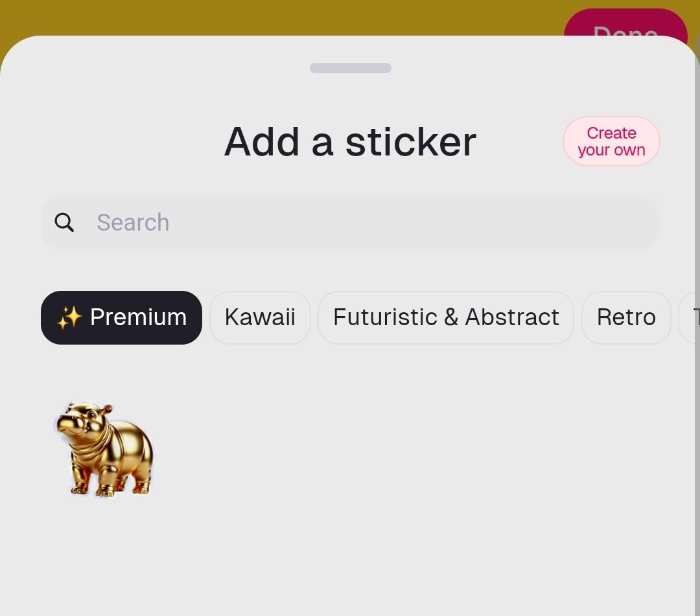Select the golden hippo sticker
The width and height of the screenshot is (700, 616).
coord(104,449)
